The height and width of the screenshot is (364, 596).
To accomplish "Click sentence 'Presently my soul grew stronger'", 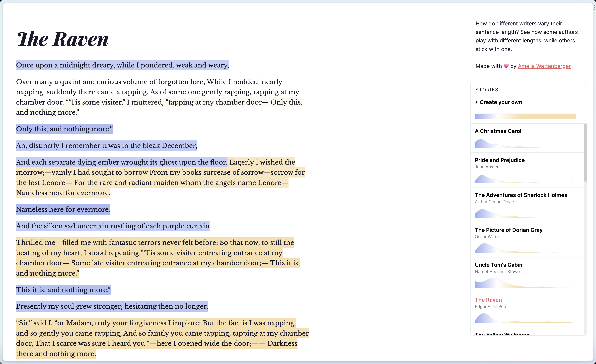I will 112,306.
